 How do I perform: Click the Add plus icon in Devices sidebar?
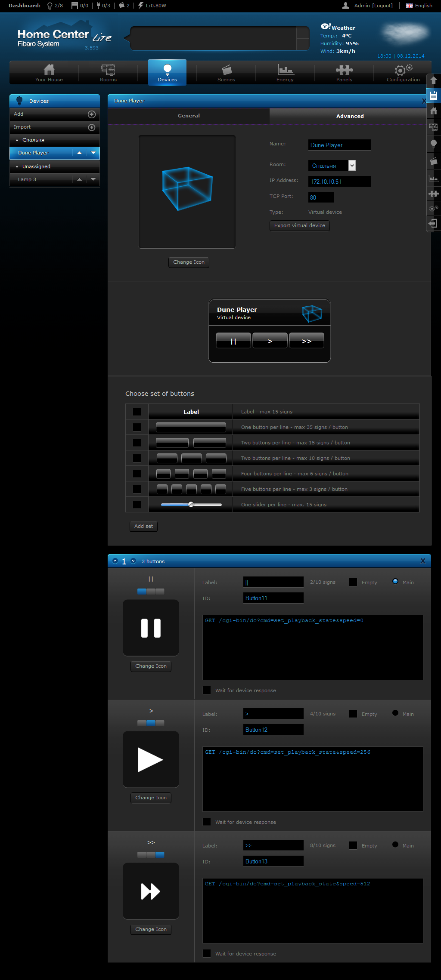[91, 114]
